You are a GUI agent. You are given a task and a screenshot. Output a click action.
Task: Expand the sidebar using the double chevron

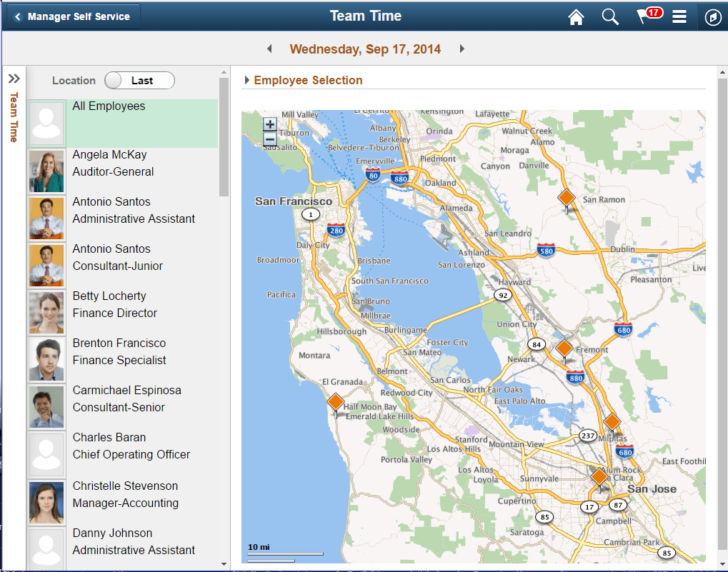pyautogui.click(x=13, y=79)
